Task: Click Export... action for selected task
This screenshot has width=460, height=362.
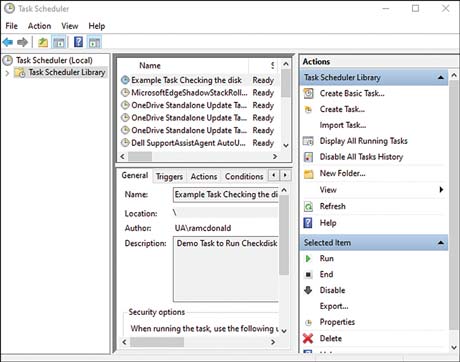Action: (x=334, y=306)
